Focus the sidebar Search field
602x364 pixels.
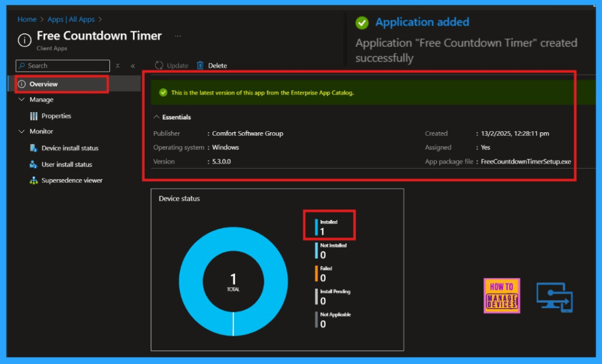(x=62, y=66)
